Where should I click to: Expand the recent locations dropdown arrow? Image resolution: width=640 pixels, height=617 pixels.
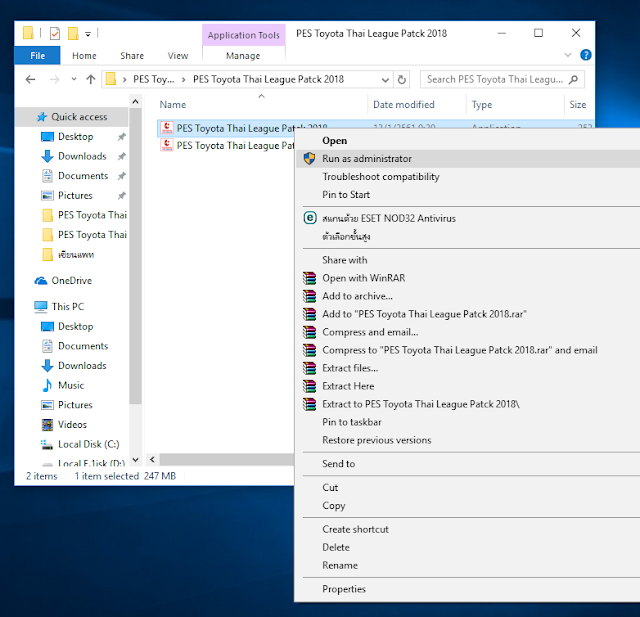pos(73,79)
